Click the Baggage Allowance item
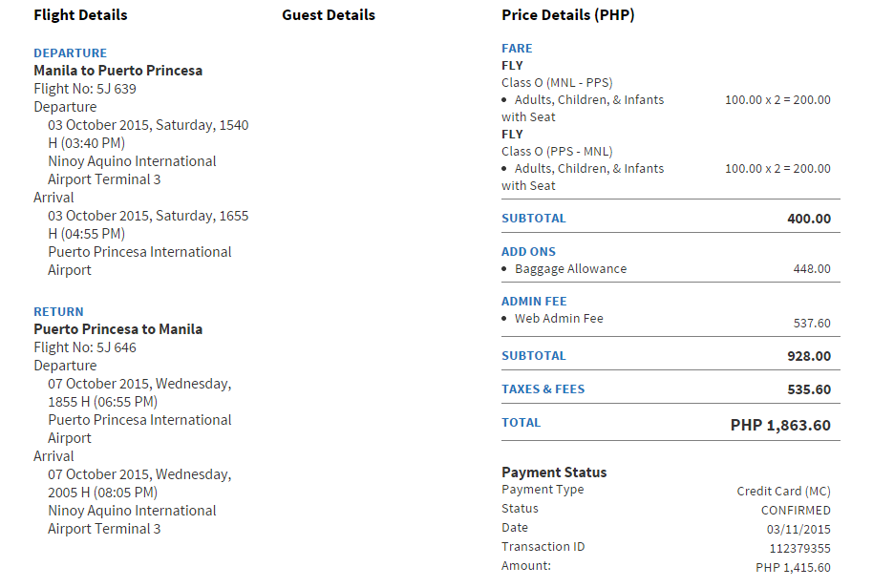This screenshot has height=588, width=894. click(570, 269)
